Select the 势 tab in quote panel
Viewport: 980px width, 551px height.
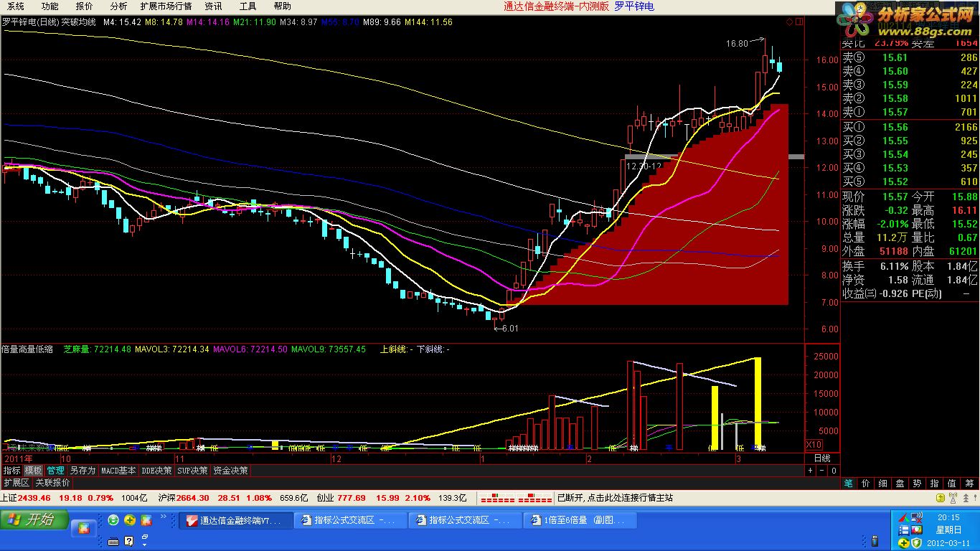[918, 484]
